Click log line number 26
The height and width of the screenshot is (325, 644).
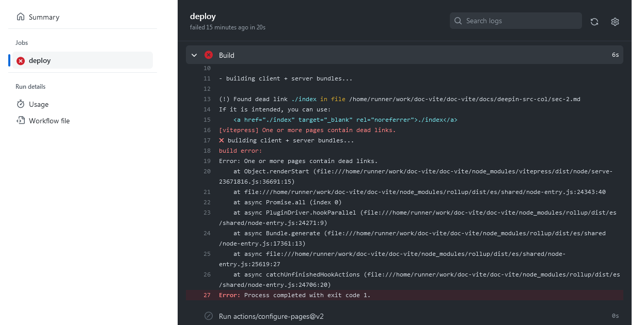[207, 274]
